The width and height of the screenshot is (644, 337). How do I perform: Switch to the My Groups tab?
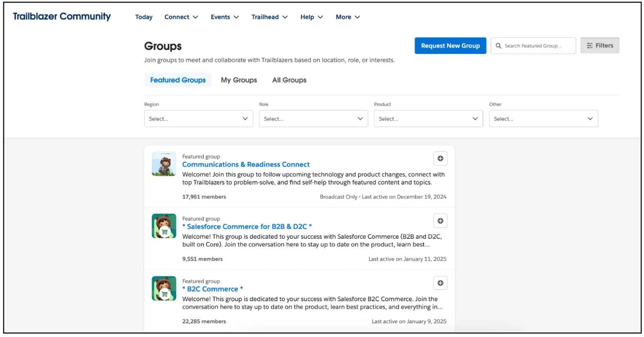(x=239, y=80)
